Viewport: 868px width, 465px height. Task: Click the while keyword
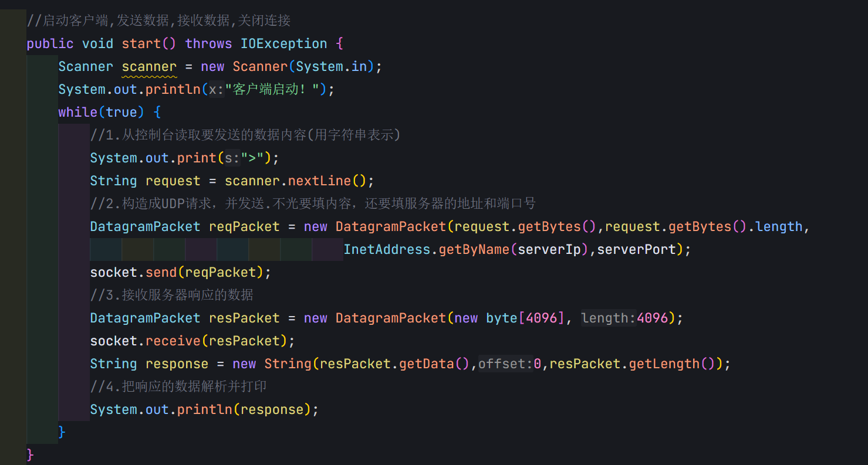click(x=77, y=113)
